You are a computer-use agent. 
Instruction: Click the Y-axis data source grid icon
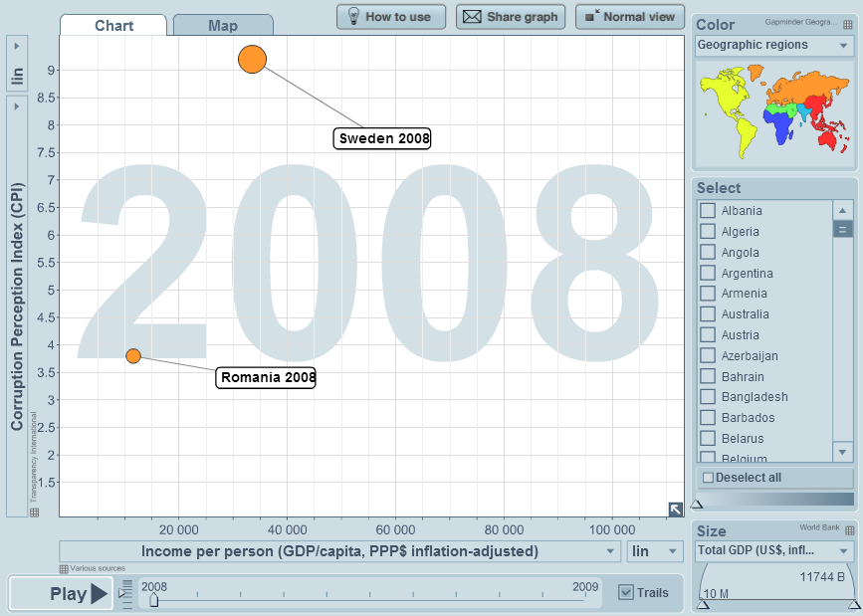pos(34,512)
